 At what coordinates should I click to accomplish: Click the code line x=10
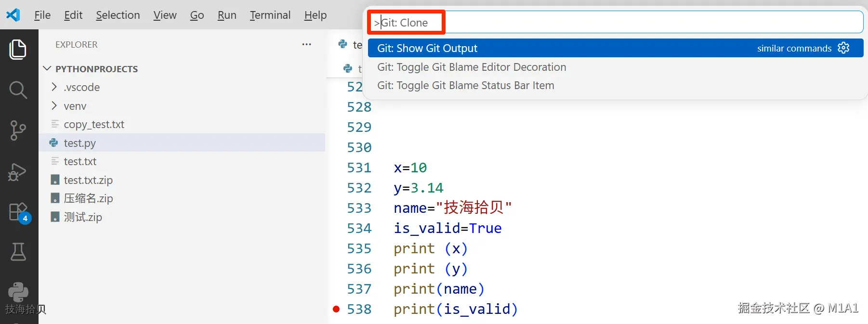(x=410, y=168)
